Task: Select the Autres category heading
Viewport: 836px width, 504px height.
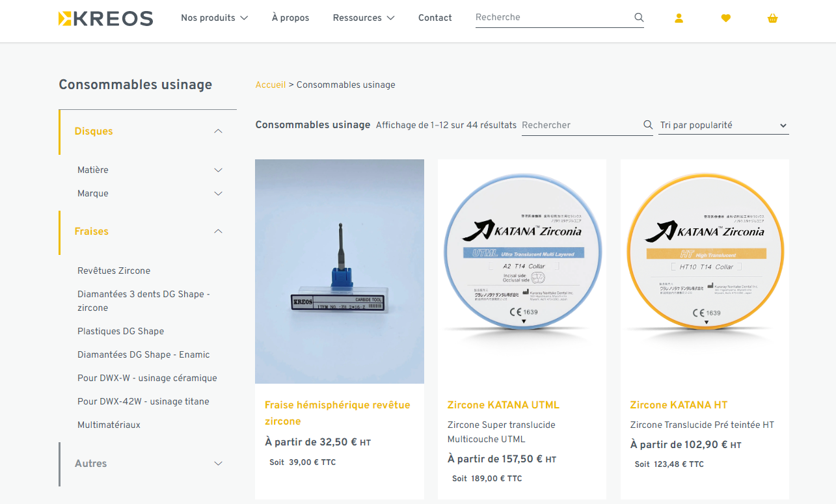Action: pyautogui.click(x=90, y=464)
